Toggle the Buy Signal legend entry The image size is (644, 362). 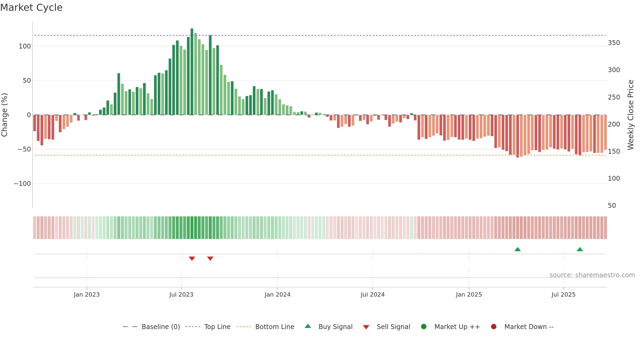click(328, 327)
